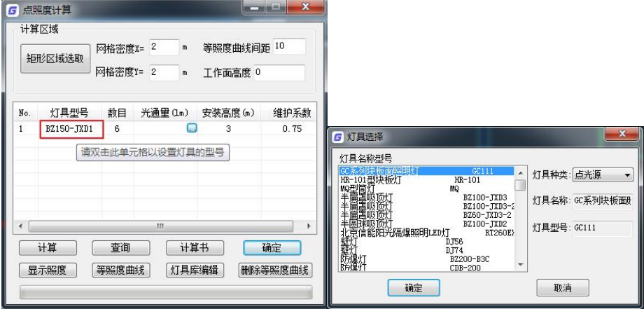Screen dimensions: 644x309
Task: Click table horizontal scrollbar left arrow
Action: click(20, 226)
